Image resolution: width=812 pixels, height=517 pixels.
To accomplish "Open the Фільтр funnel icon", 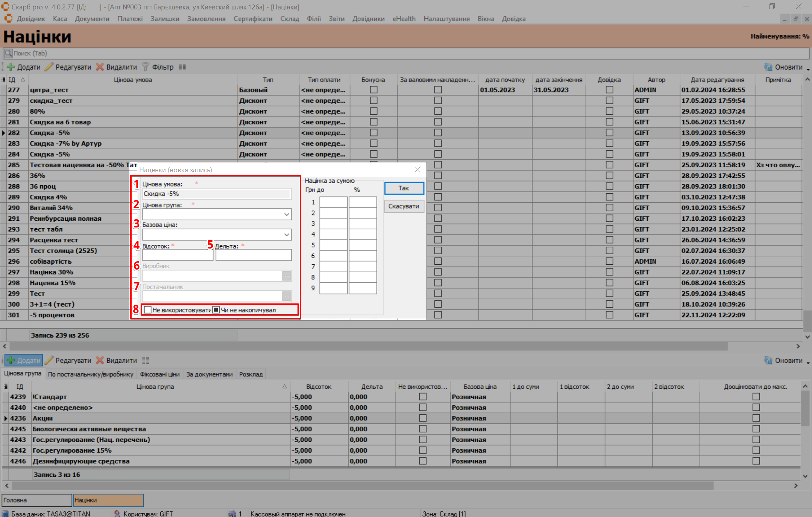I will point(146,67).
